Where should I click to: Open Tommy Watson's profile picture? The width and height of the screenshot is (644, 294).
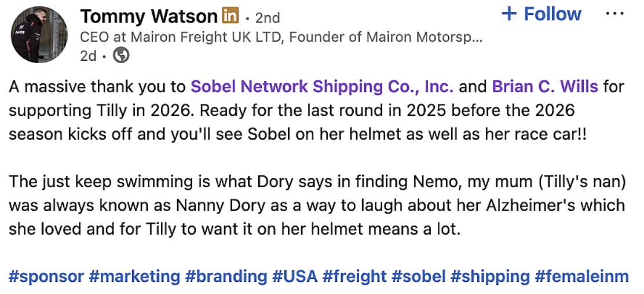pos(40,35)
